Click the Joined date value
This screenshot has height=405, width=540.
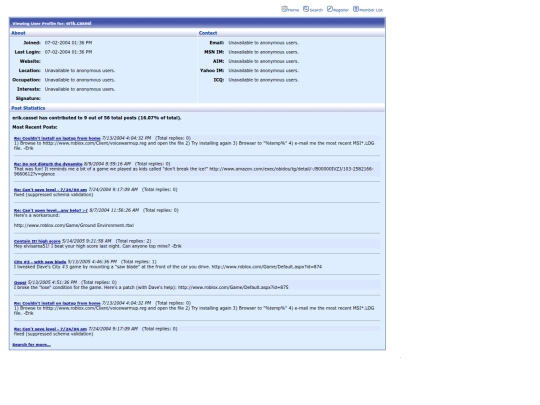[x=69, y=43]
